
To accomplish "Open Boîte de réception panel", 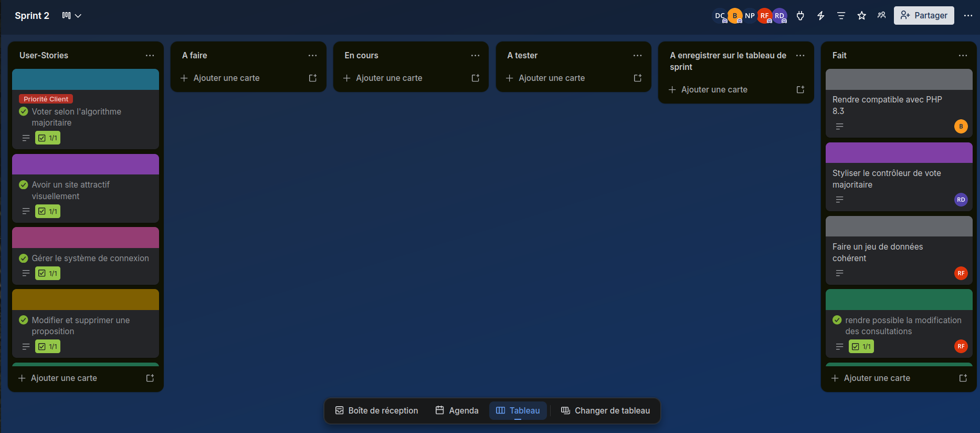I will click(x=377, y=410).
